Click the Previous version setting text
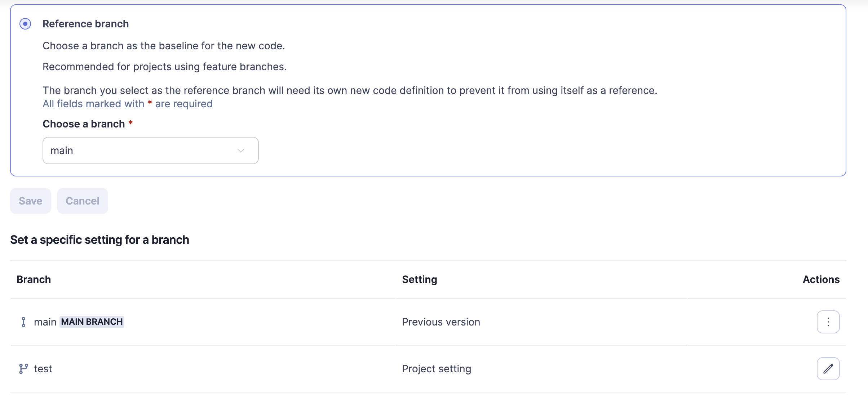Viewport: 868px width, 404px height. [x=441, y=322]
